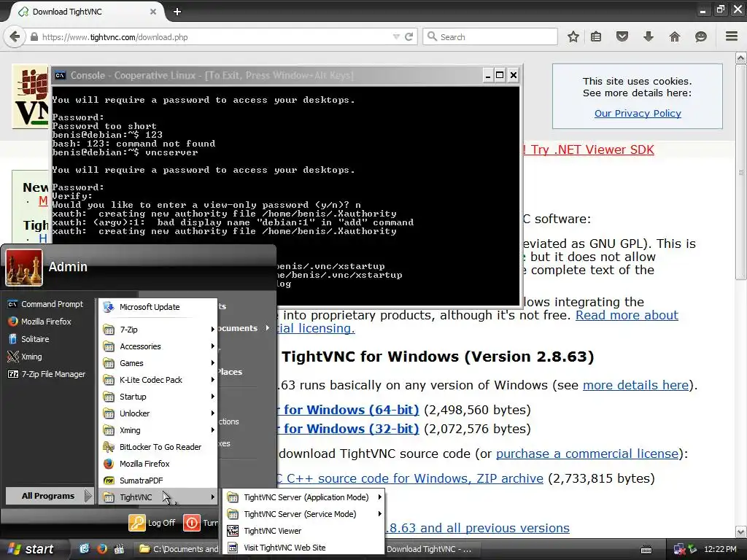
Task: Launch Command Prompt from Start menu
Action: tap(46, 304)
